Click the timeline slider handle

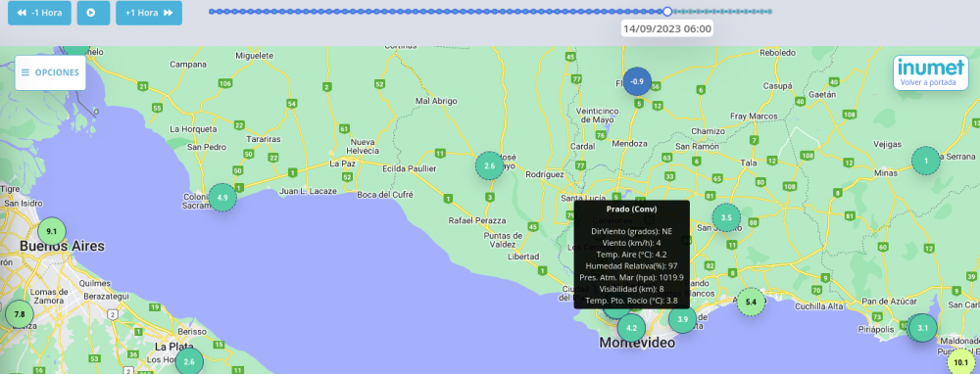tap(667, 11)
